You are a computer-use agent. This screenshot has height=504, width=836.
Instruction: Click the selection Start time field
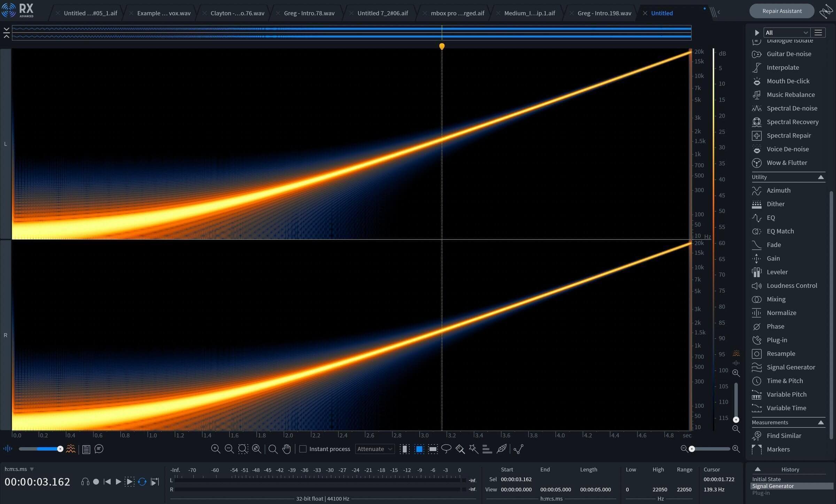coord(516,479)
